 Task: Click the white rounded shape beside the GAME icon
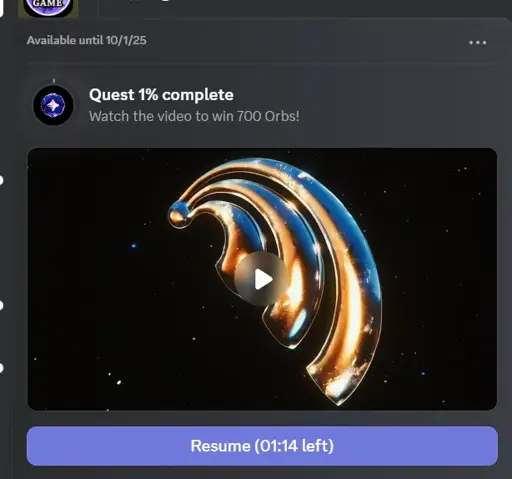pyautogui.click(x=1, y=8)
